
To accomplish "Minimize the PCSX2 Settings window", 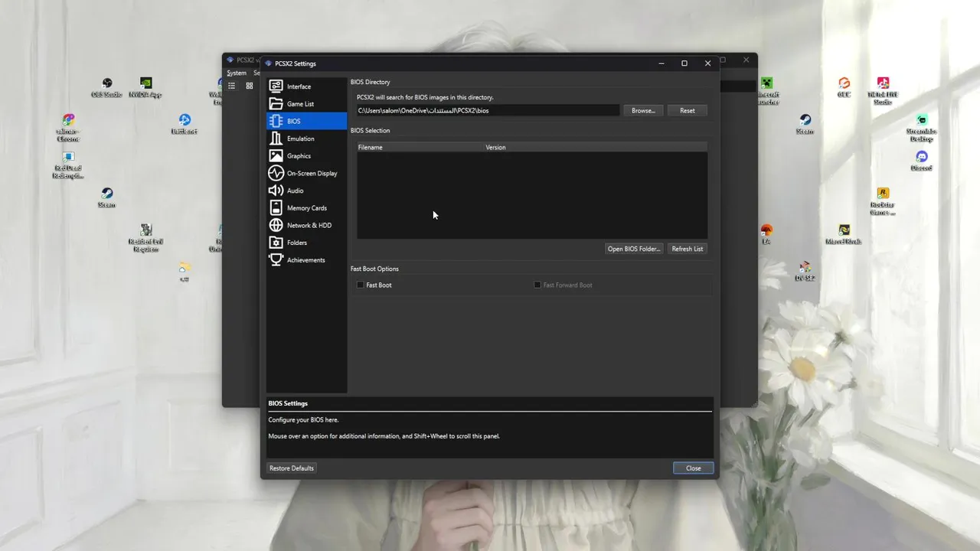I will click(661, 64).
